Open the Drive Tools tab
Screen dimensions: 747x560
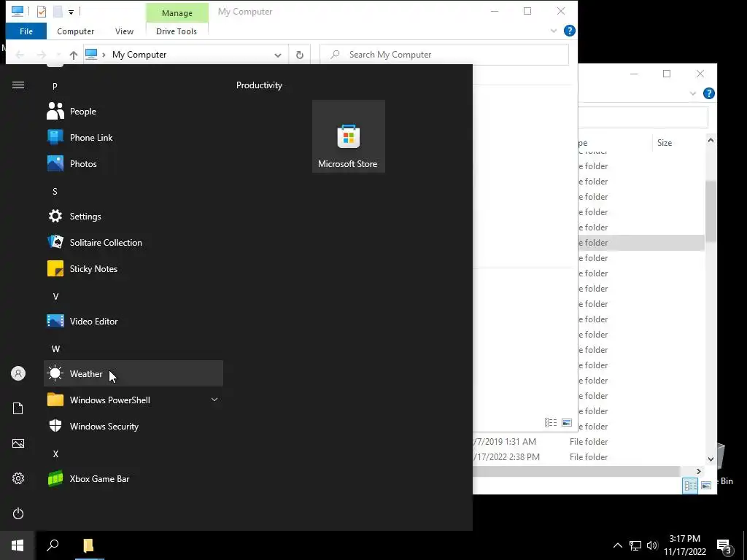[x=177, y=31]
